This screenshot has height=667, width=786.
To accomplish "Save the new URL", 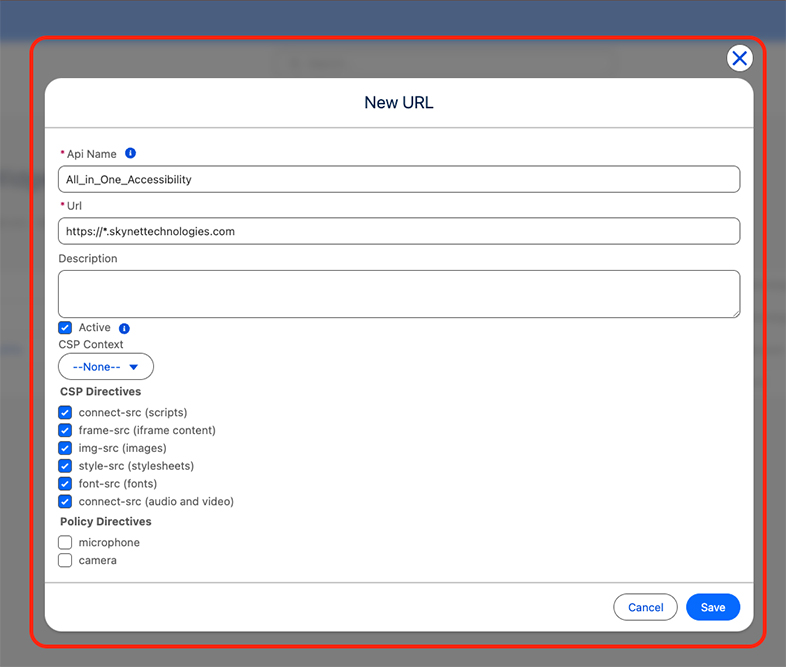I will [x=713, y=607].
